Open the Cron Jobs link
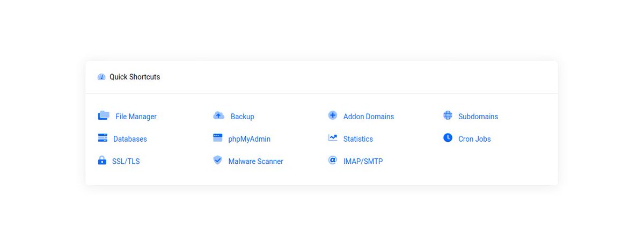644x247 pixels. 474,139
